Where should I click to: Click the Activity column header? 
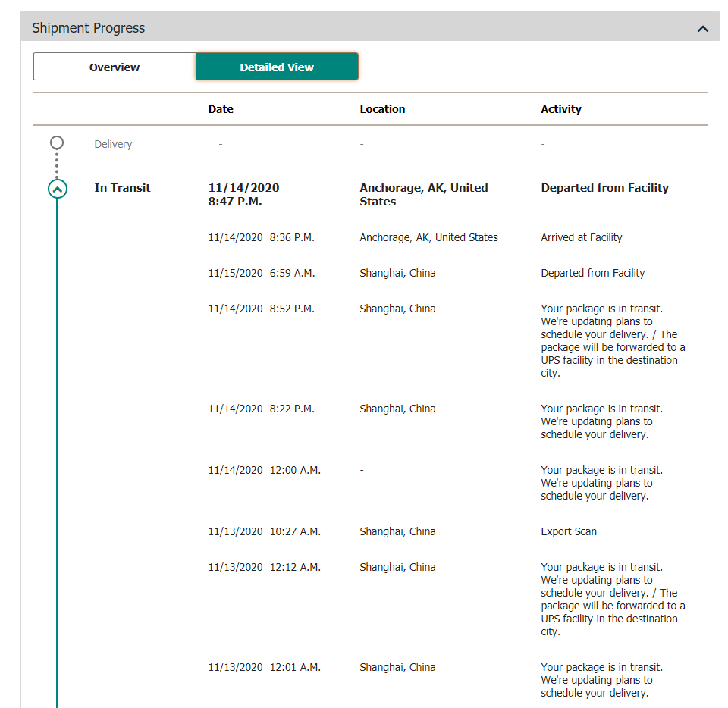click(561, 109)
